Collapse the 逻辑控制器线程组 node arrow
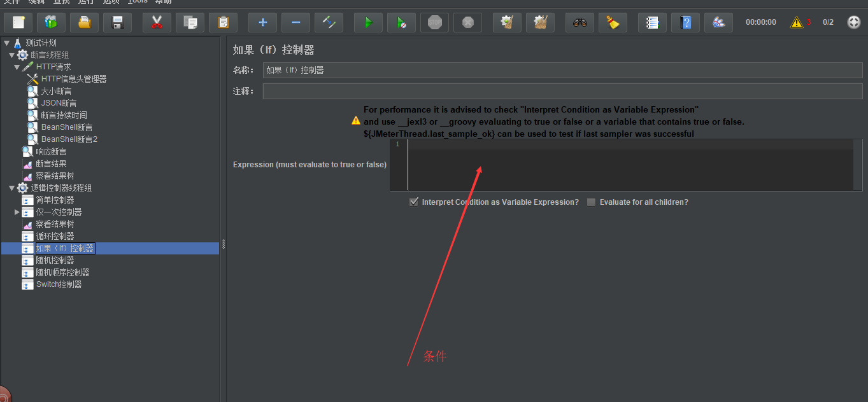Screen dimensions: 868x402 click(x=11, y=188)
